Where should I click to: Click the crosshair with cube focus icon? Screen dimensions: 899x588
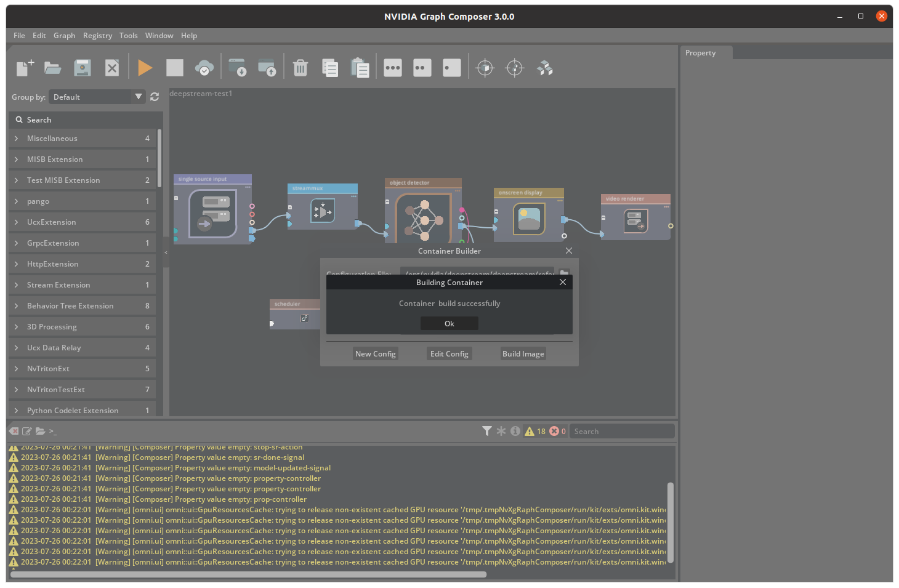(485, 68)
